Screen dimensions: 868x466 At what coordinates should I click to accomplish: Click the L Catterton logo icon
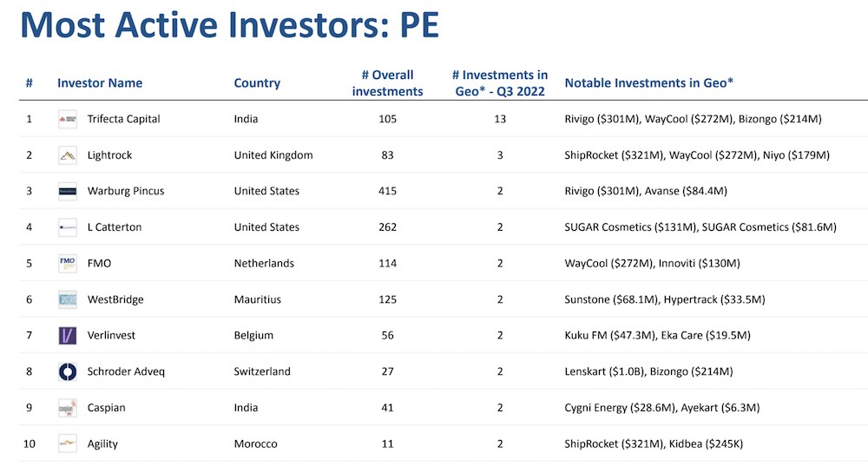pos(68,227)
